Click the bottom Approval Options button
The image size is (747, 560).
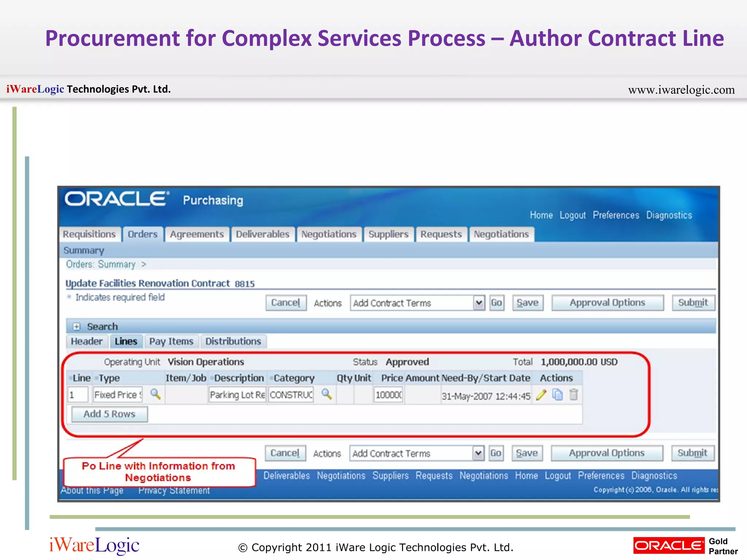pyautogui.click(x=607, y=454)
